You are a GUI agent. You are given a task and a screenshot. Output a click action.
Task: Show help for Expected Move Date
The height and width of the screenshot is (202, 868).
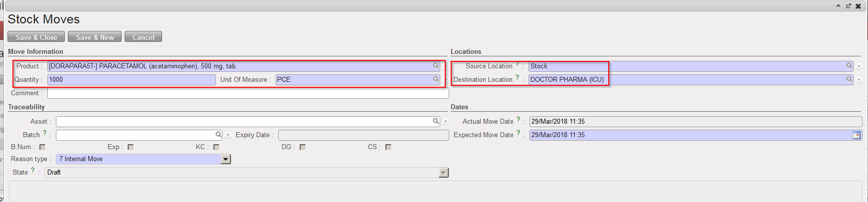(x=519, y=133)
